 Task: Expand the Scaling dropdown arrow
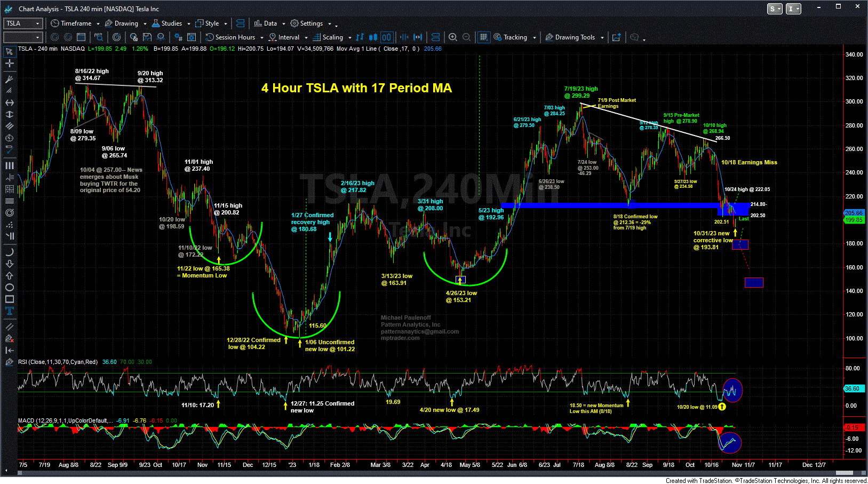[350, 38]
